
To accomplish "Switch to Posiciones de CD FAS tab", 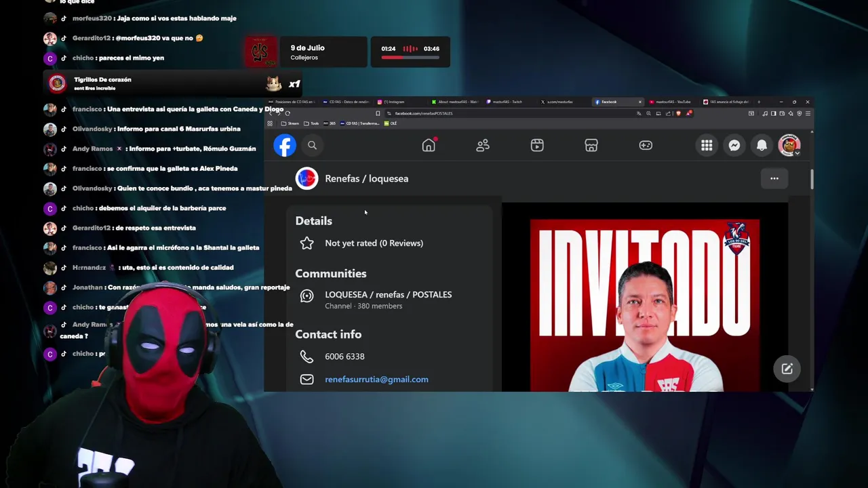I will [292, 102].
